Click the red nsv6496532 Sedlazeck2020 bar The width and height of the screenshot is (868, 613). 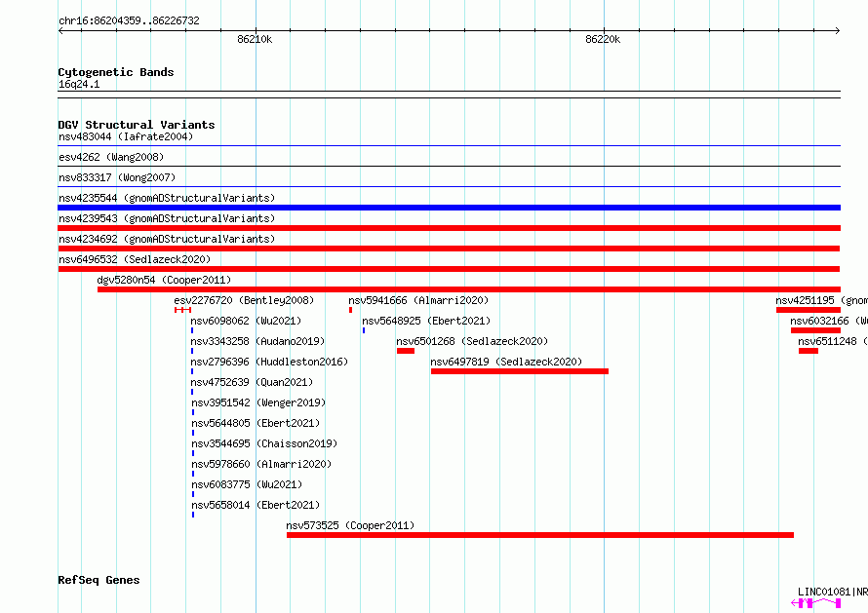pos(449,269)
